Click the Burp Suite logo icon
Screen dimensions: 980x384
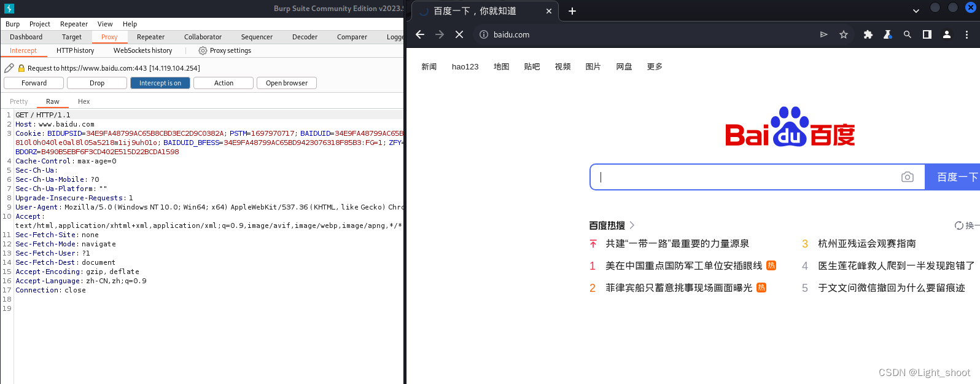[x=9, y=9]
